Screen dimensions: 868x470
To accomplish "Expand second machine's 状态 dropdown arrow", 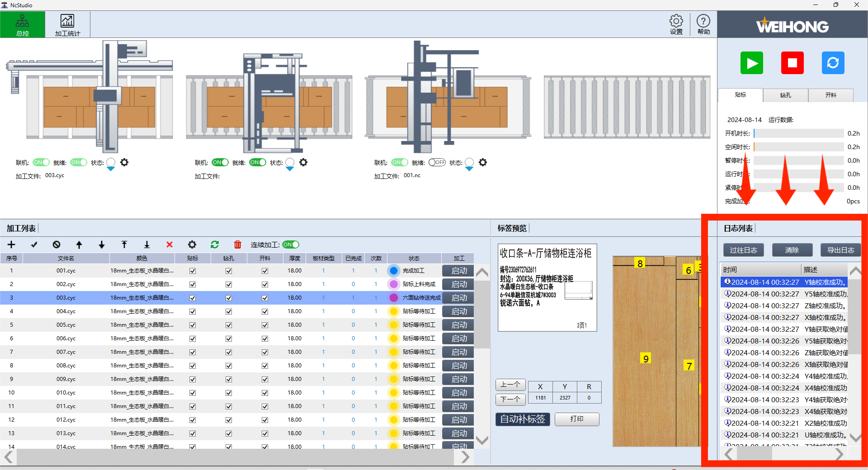I will 290,169.
